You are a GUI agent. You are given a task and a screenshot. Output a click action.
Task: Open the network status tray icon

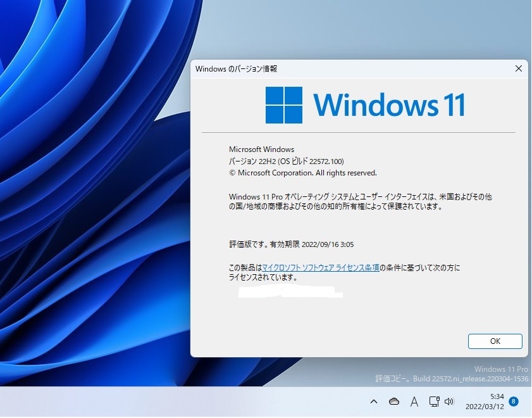point(434,402)
